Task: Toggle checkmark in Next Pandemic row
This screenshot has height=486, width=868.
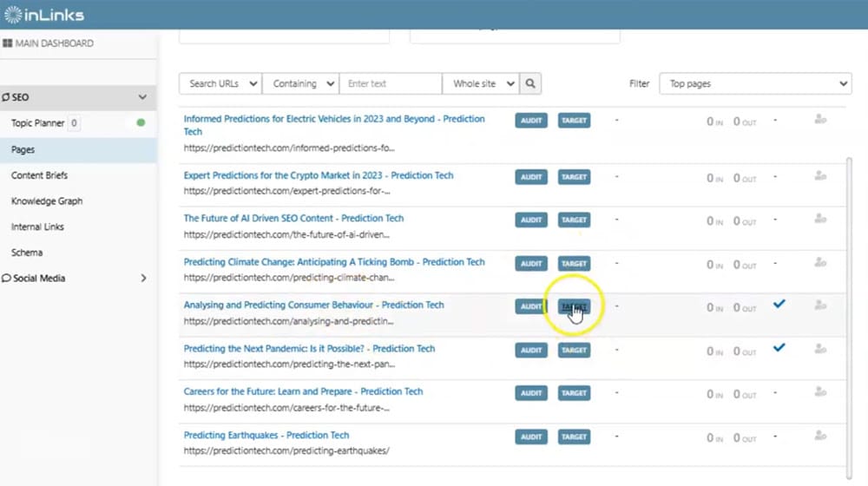Action: click(x=779, y=348)
